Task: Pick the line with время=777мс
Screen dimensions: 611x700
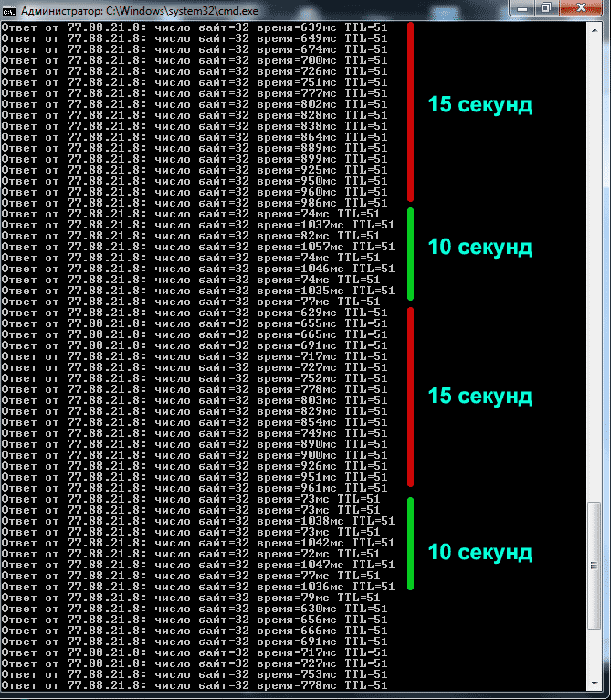Action: (x=195, y=93)
